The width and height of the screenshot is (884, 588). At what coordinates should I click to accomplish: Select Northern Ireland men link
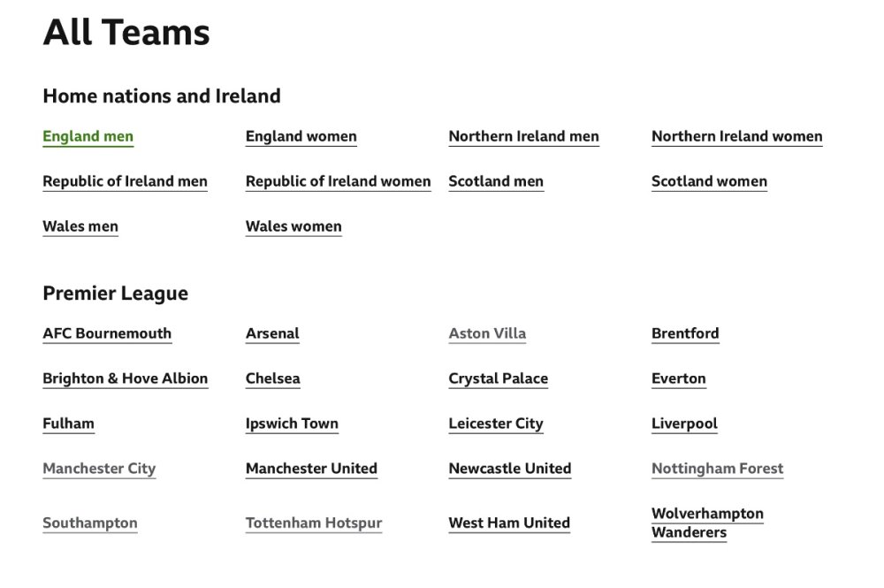pyautogui.click(x=523, y=136)
